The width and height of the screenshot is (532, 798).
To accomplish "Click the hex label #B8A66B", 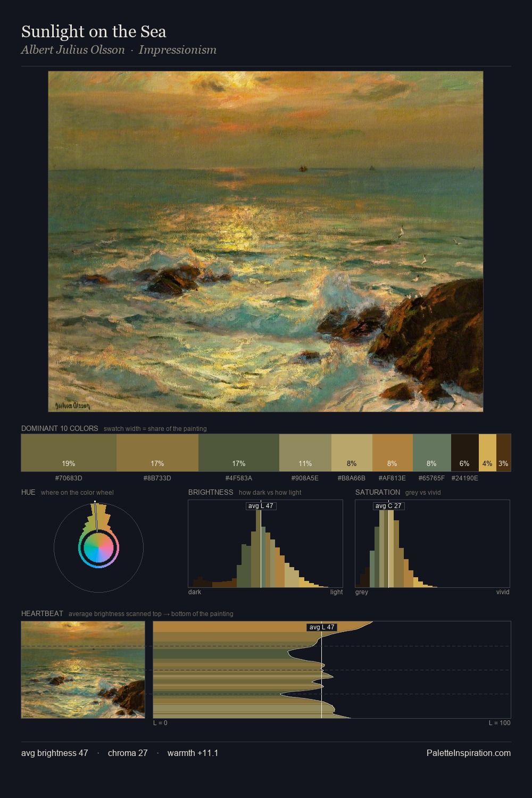I will 352,478.
